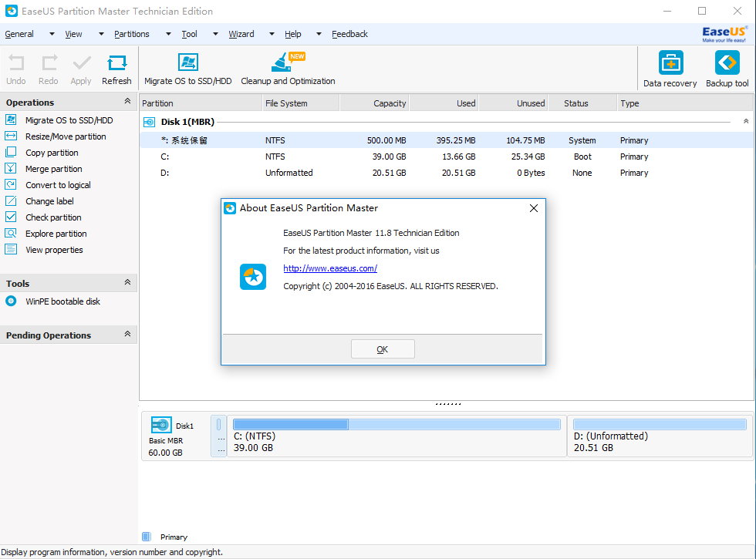Select the D: Unformatted partition row
This screenshot has width=756, height=559.
(447, 173)
